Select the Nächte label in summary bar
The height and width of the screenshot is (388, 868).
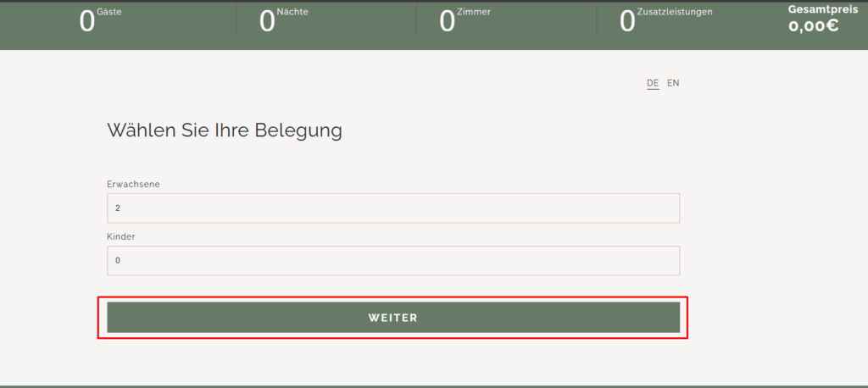coord(292,12)
